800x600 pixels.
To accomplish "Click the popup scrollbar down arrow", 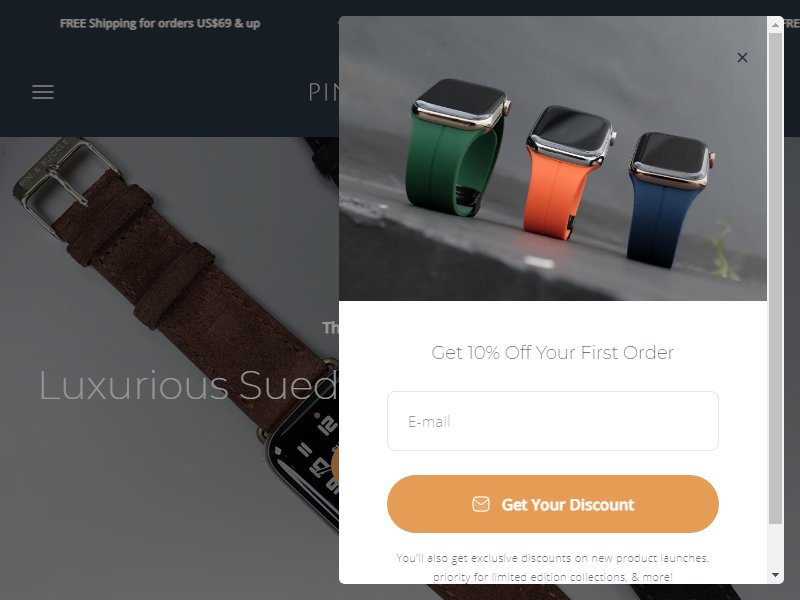I will [775, 575].
